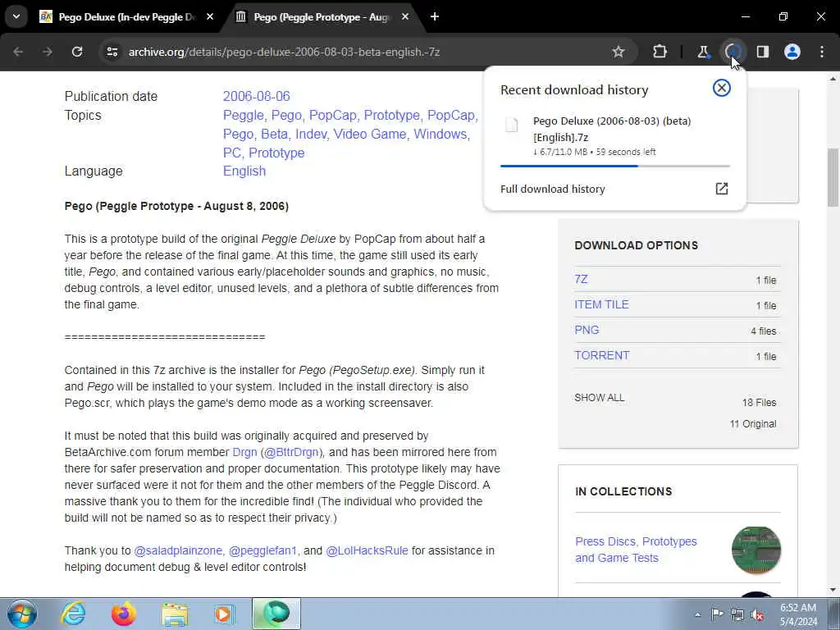The image size is (840, 630).
Task: Click the browser forward arrow
Action: coord(48,52)
